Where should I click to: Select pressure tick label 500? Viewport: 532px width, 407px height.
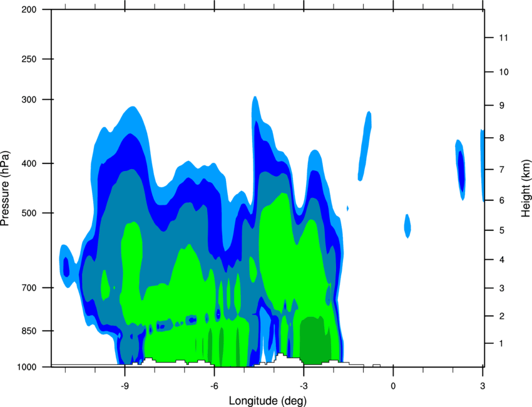click(x=29, y=213)
